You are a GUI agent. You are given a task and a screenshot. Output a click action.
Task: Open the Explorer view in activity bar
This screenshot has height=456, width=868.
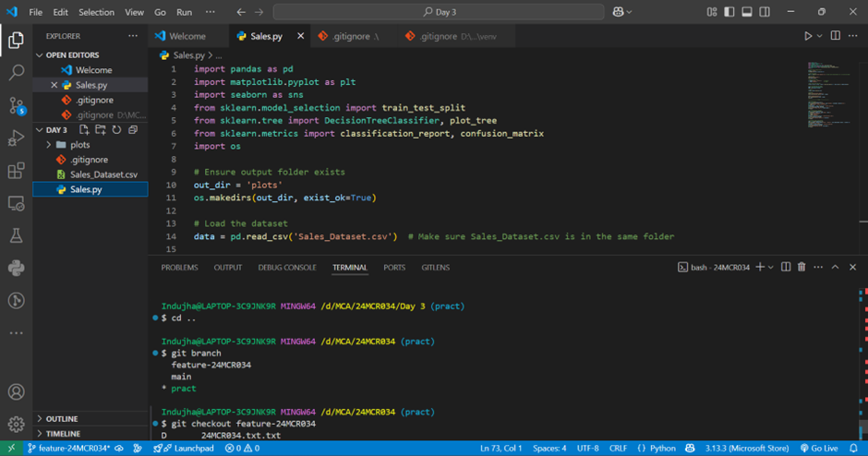[x=16, y=40]
